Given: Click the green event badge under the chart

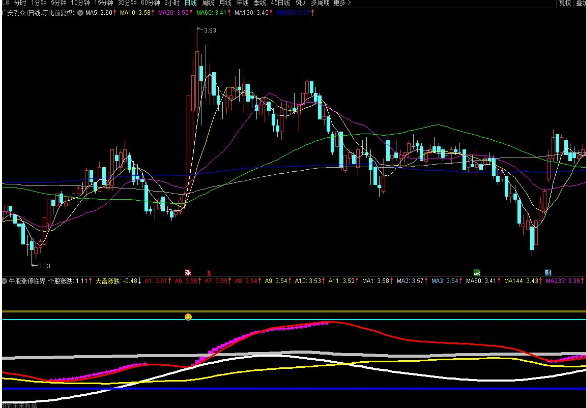Looking at the screenshot, I should coord(476,272).
